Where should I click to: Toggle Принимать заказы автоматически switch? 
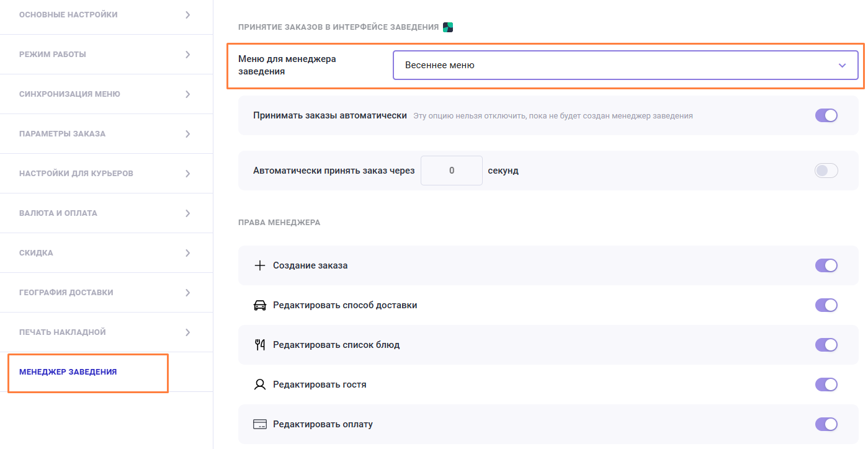(826, 115)
